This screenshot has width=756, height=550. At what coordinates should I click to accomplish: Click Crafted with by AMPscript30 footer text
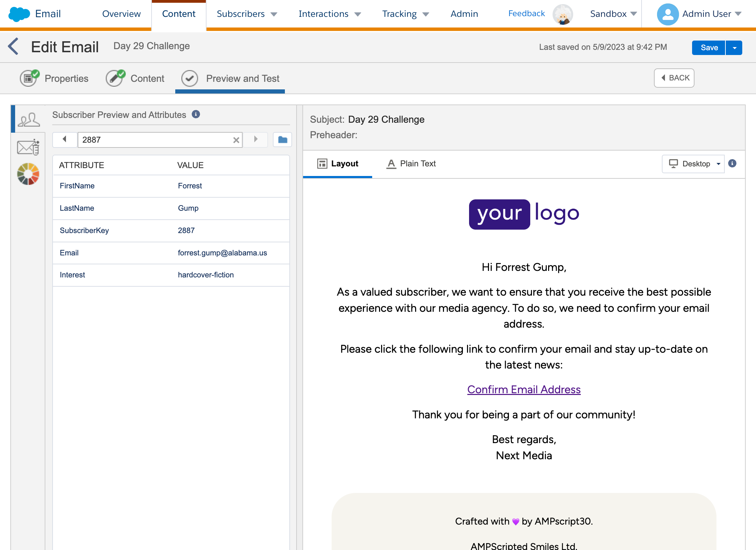(524, 521)
